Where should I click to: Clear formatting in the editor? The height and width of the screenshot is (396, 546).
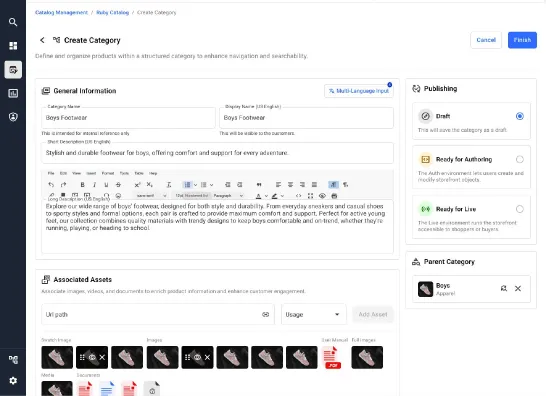point(169,185)
